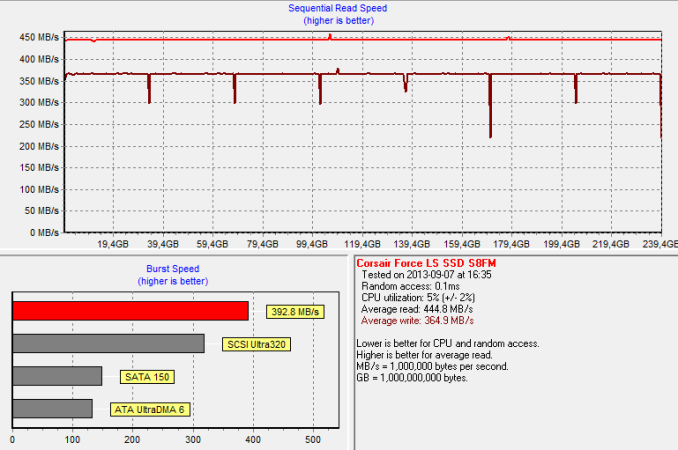Click the SCSI Ultra320 gray bar

(109, 343)
